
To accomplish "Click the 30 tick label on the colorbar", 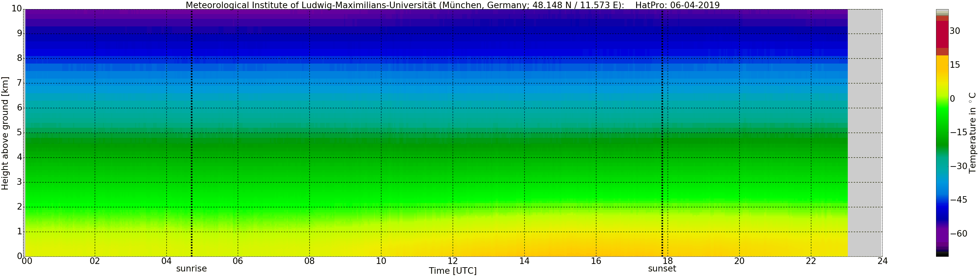I will 955,31.
